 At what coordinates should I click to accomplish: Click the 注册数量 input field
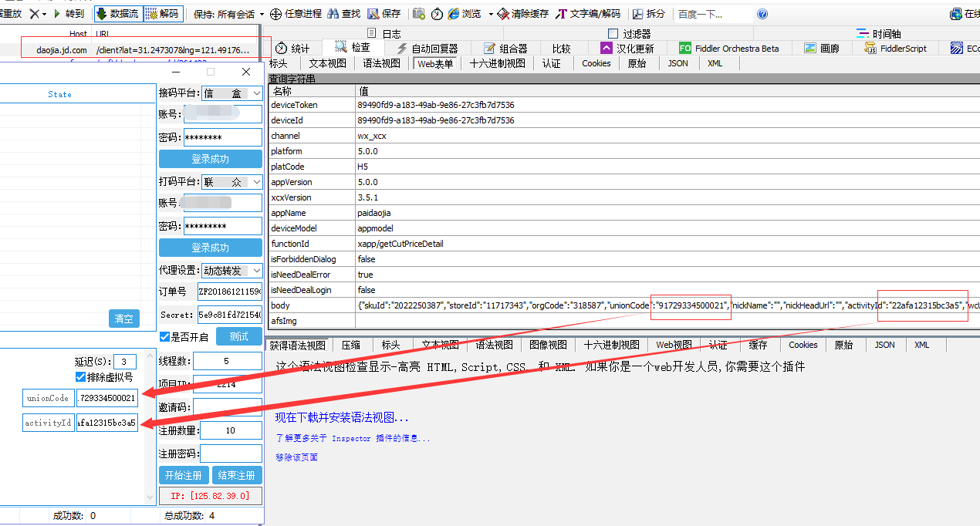pyautogui.click(x=231, y=430)
